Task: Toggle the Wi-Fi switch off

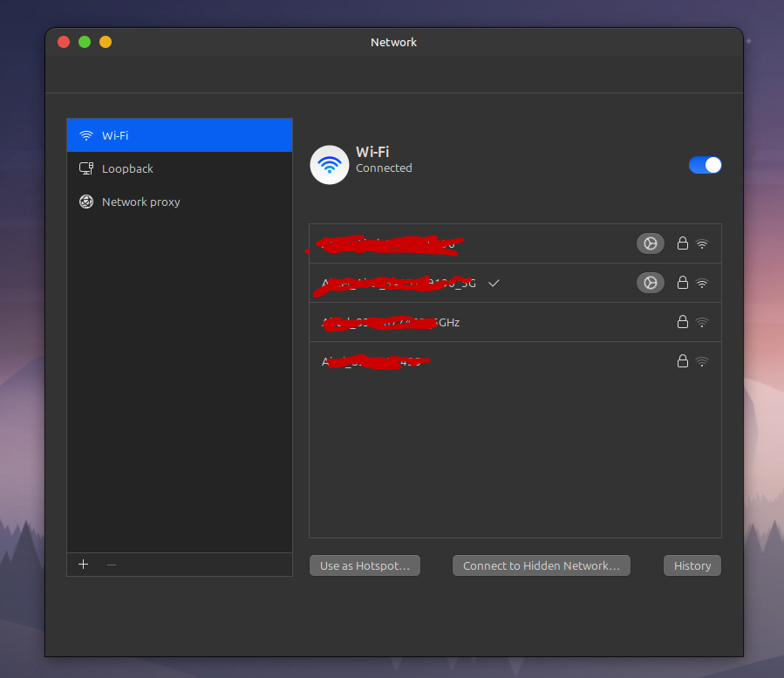Action: [x=705, y=165]
